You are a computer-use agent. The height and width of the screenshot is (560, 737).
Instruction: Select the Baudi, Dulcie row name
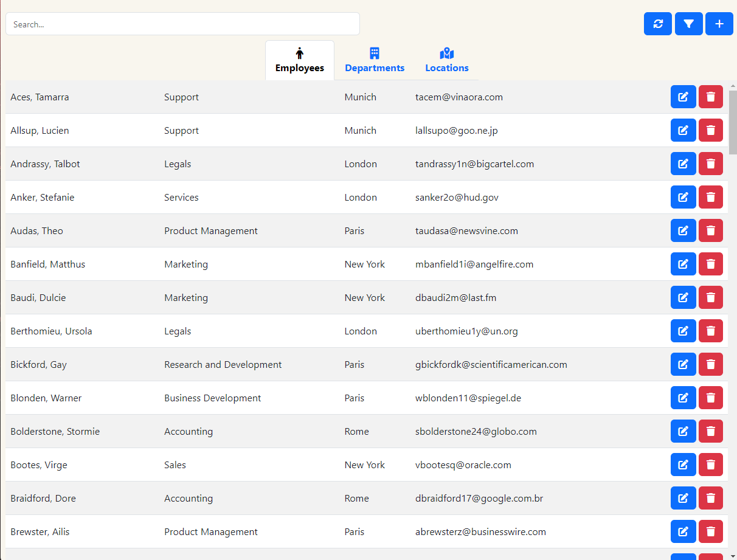38,298
